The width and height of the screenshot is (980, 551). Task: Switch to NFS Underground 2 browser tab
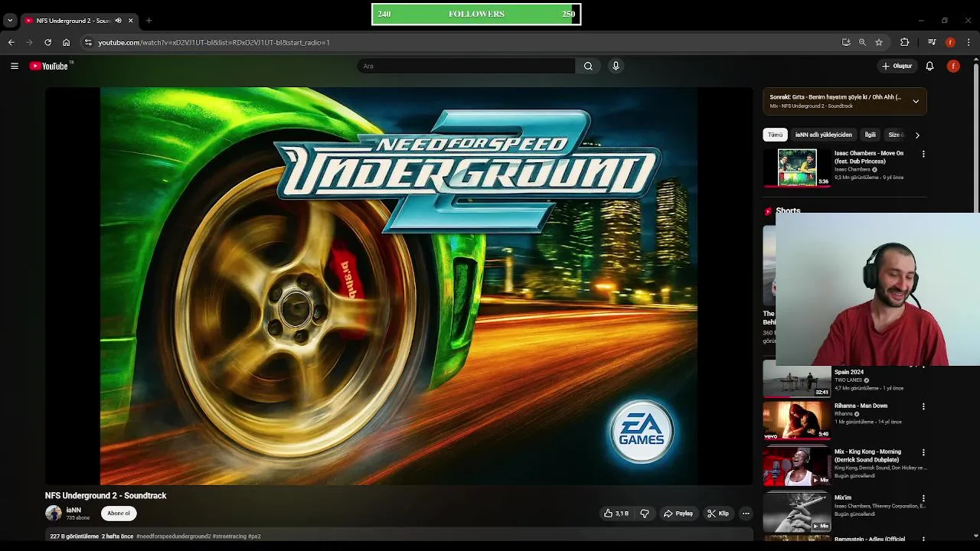73,21
